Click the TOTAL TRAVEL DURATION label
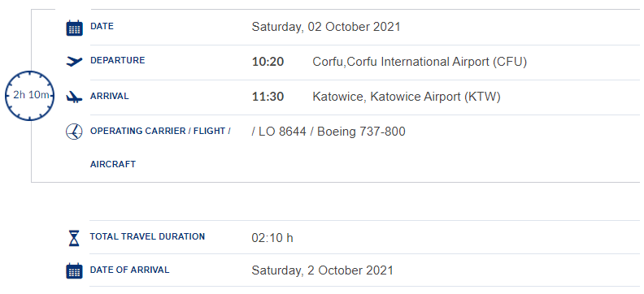Screen dimensions: 644x294 [x=147, y=236]
